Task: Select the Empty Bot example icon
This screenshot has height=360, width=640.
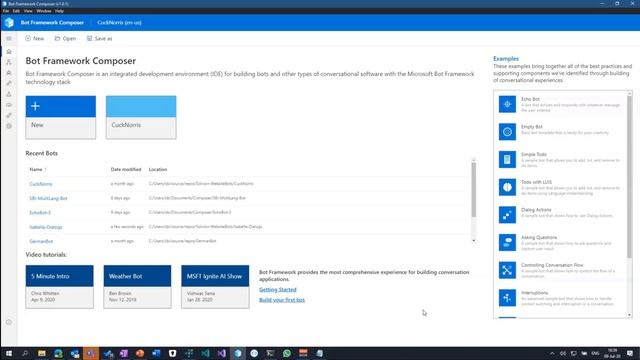Action: pos(507,132)
